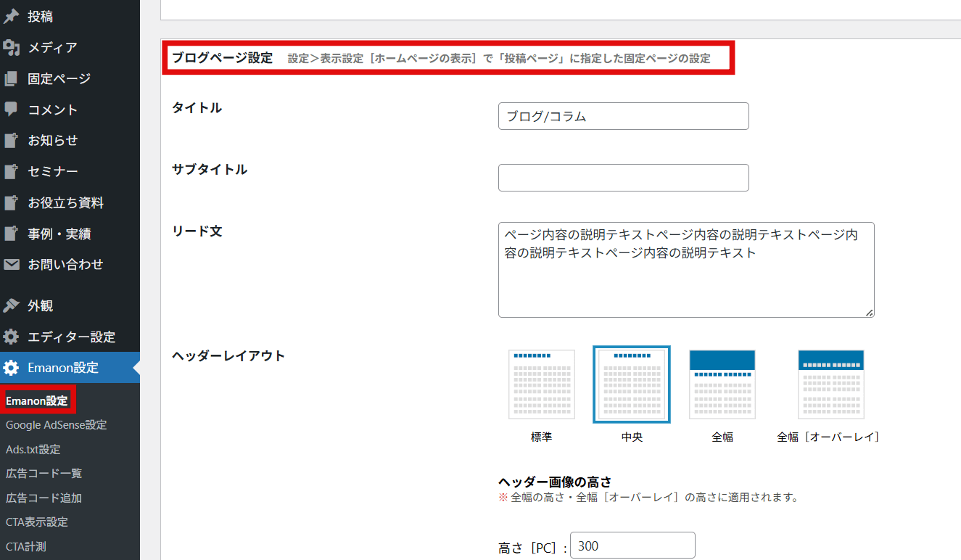The width and height of the screenshot is (961, 560).
Task: Select the 標準 header layout option
Action: (x=542, y=384)
